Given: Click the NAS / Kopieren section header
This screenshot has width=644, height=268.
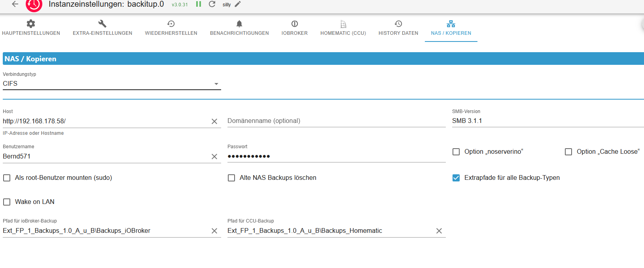Looking at the screenshot, I should pos(323,59).
